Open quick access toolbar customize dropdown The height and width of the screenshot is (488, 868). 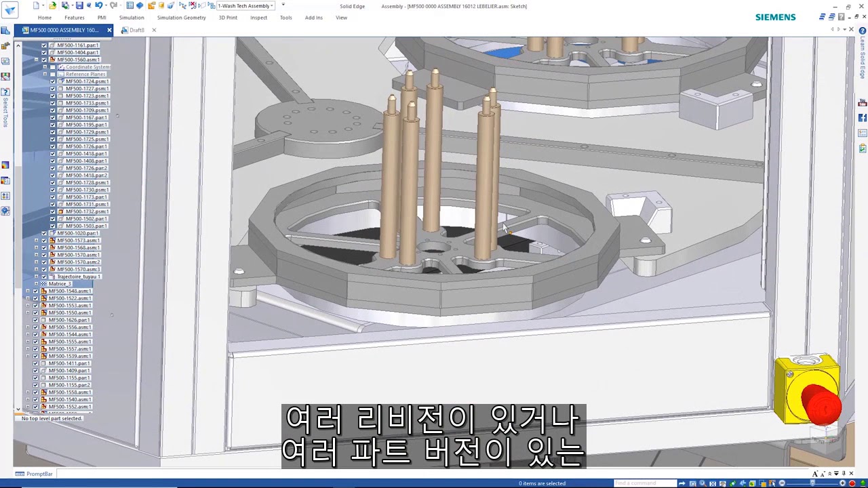(x=283, y=5)
